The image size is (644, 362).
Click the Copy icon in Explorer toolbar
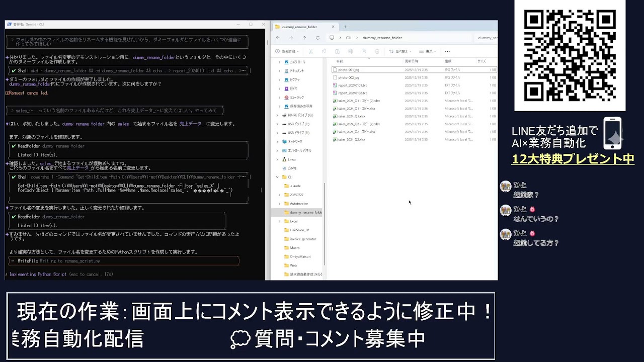point(324,51)
